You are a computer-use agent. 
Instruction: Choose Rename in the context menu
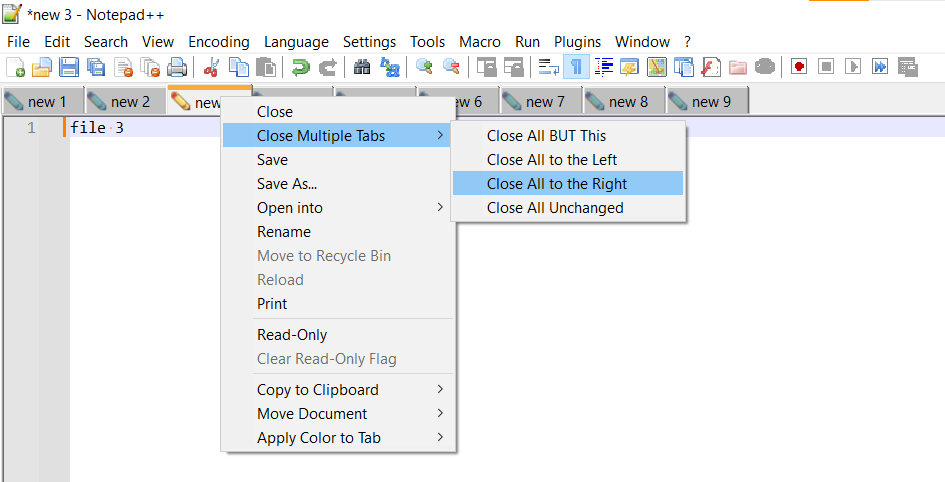[338, 232]
